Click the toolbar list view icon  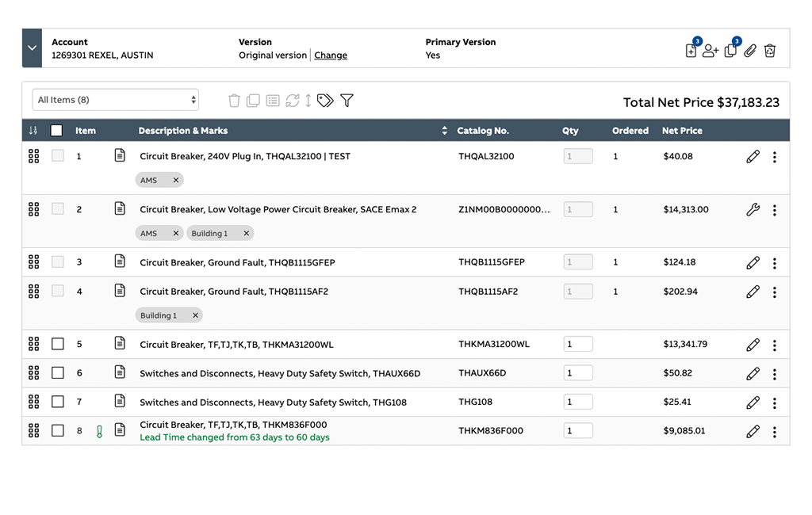point(273,101)
